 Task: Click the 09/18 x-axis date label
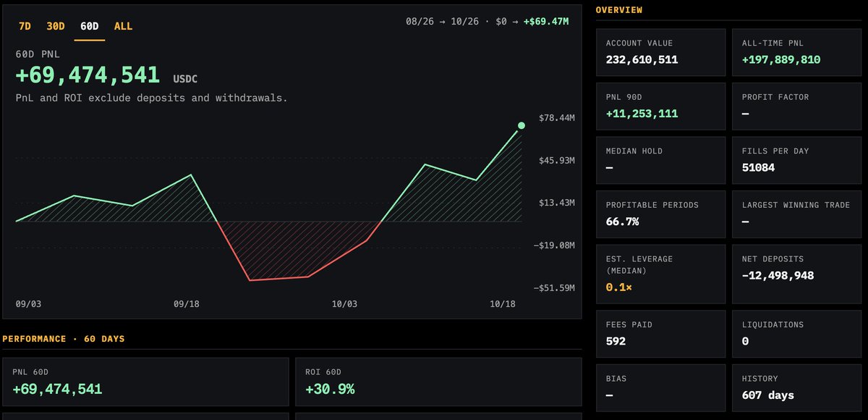[x=187, y=304]
